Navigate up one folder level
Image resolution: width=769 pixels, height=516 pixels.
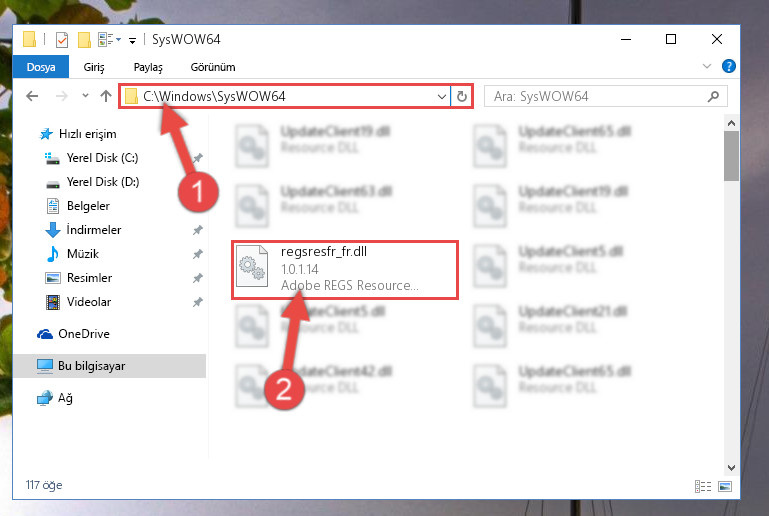point(106,96)
